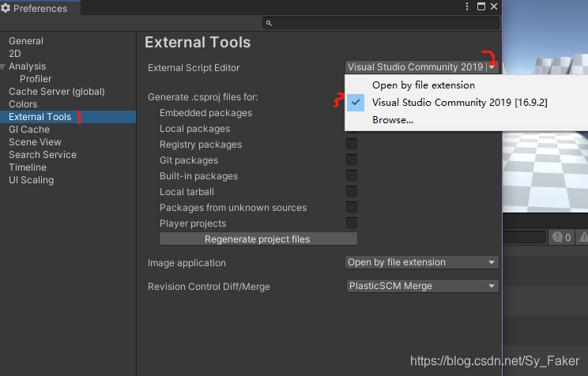Click Generate .csproj files for label
Image resolution: width=588 pixels, height=376 pixels.
click(202, 97)
